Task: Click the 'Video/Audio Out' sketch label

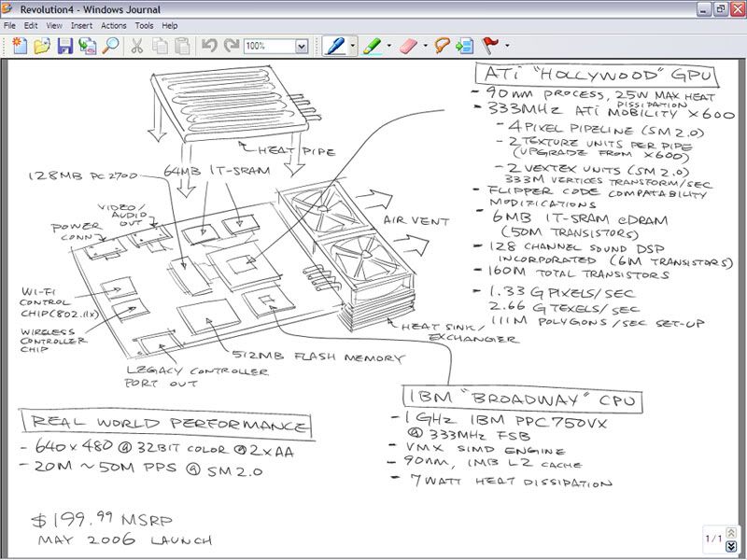Action: (x=122, y=215)
